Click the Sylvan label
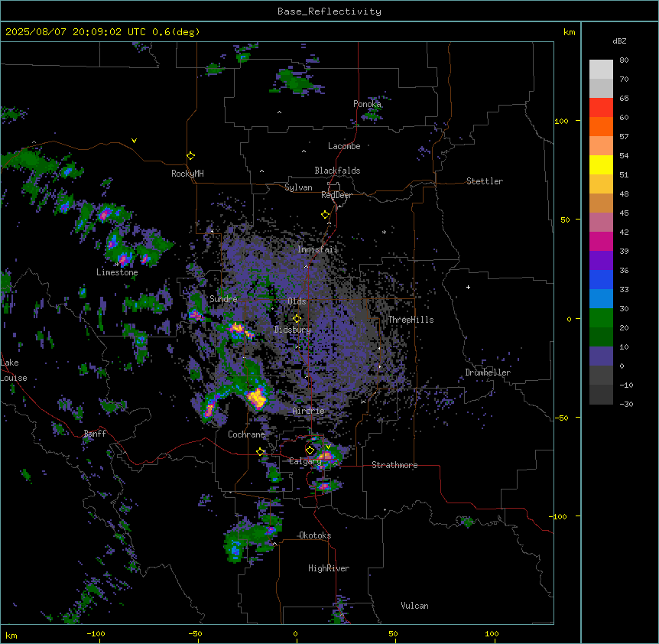The height and width of the screenshot is (644, 659). coord(298,187)
